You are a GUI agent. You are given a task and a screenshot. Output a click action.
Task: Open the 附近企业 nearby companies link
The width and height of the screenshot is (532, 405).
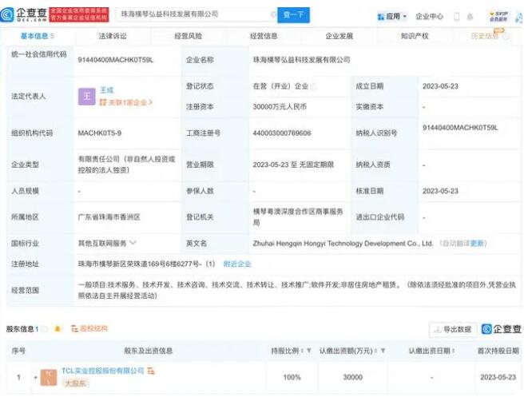point(236,264)
